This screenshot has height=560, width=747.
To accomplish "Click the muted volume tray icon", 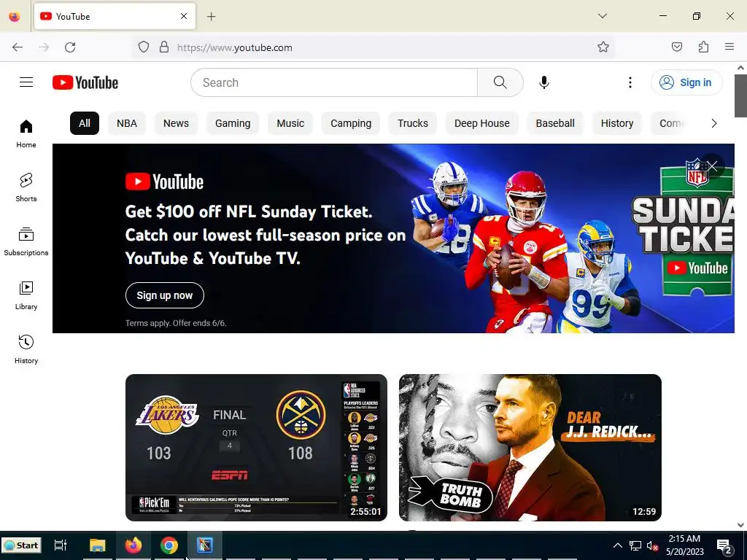I will coord(652,545).
